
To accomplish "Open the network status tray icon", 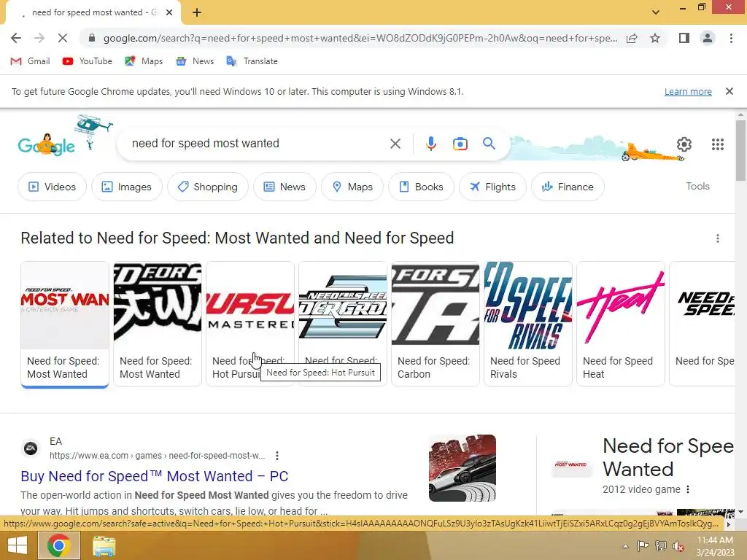I will (x=661, y=546).
